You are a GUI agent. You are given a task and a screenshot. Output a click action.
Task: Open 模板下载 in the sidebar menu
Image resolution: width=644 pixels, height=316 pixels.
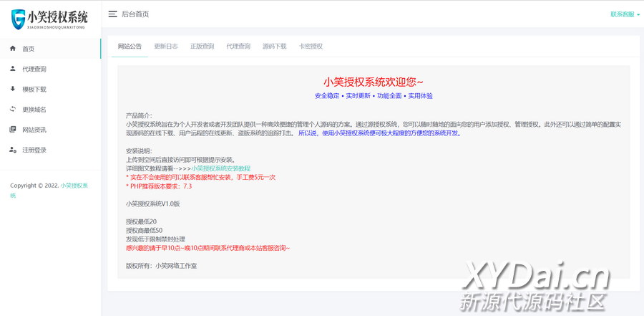click(34, 90)
